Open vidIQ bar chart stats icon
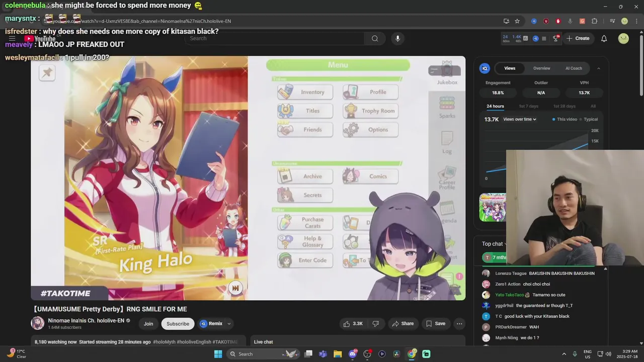Viewport: 644px width, 362px height. 526,38
